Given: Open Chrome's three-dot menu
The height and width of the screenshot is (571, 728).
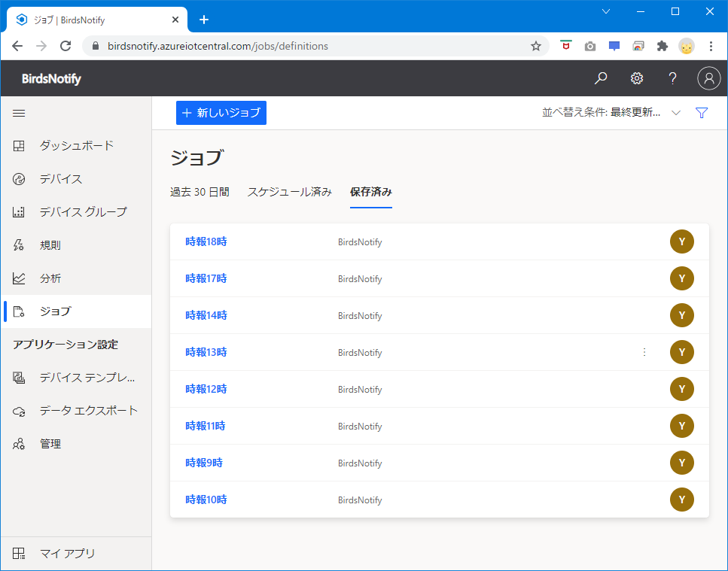Looking at the screenshot, I should click(711, 46).
